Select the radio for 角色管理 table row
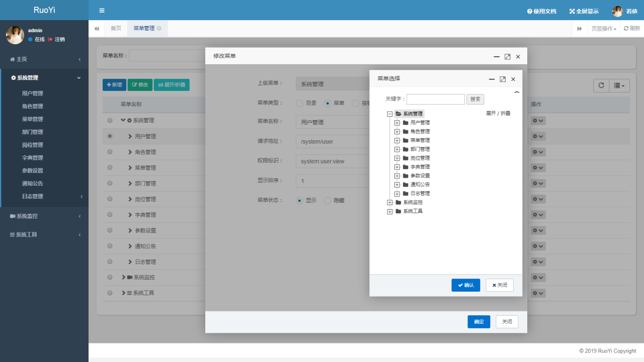This screenshot has width=644, height=362. click(x=110, y=152)
